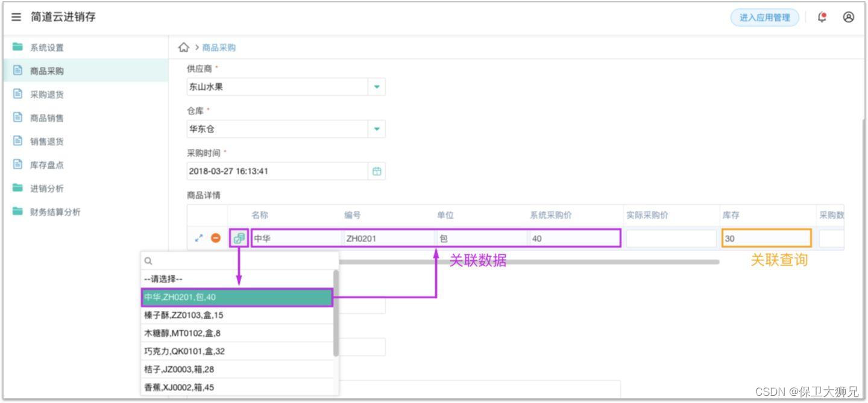Image resolution: width=868 pixels, height=403 pixels.
Task: Click the 系统设置 folder icon
Action: pos(17,47)
